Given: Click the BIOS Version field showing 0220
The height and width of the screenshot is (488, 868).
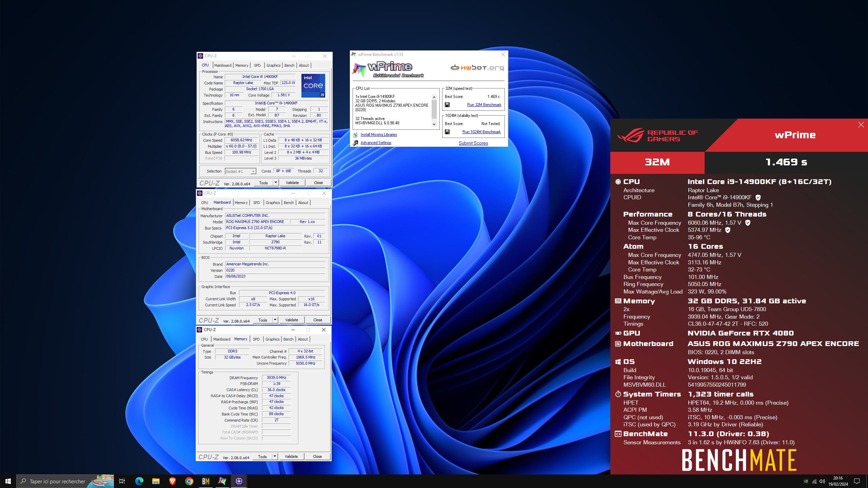Looking at the screenshot, I should (275, 270).
